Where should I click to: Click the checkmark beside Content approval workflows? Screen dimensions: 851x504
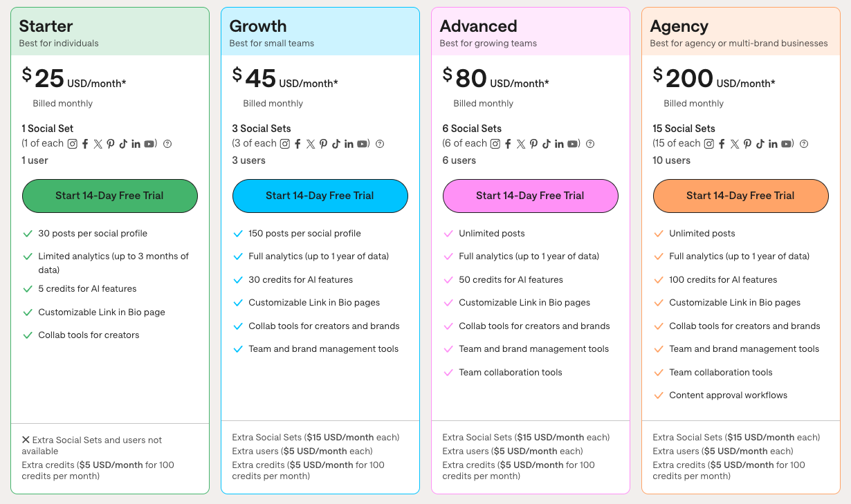click(659, 395)
